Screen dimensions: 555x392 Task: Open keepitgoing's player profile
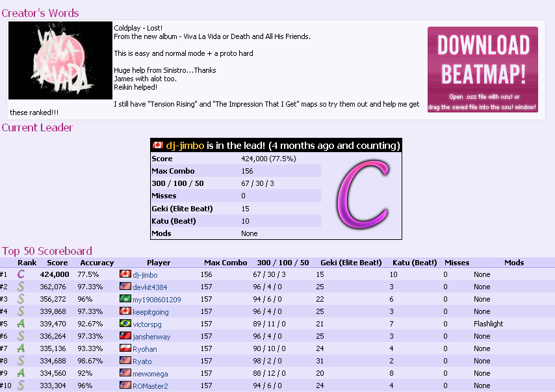coord(150,312)
